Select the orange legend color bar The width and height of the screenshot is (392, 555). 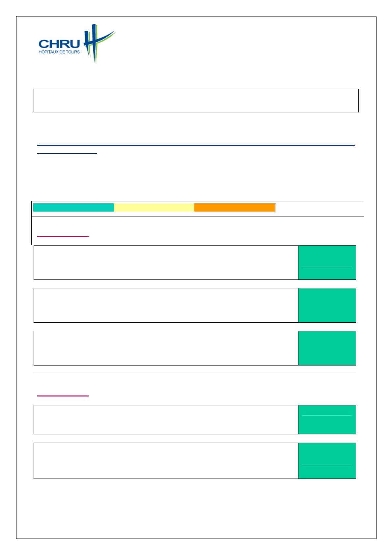[x=235, y=208]
